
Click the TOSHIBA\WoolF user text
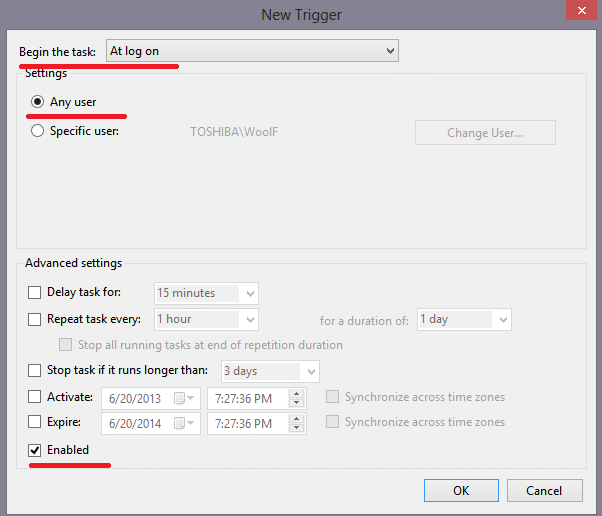(x=234, y=132)
